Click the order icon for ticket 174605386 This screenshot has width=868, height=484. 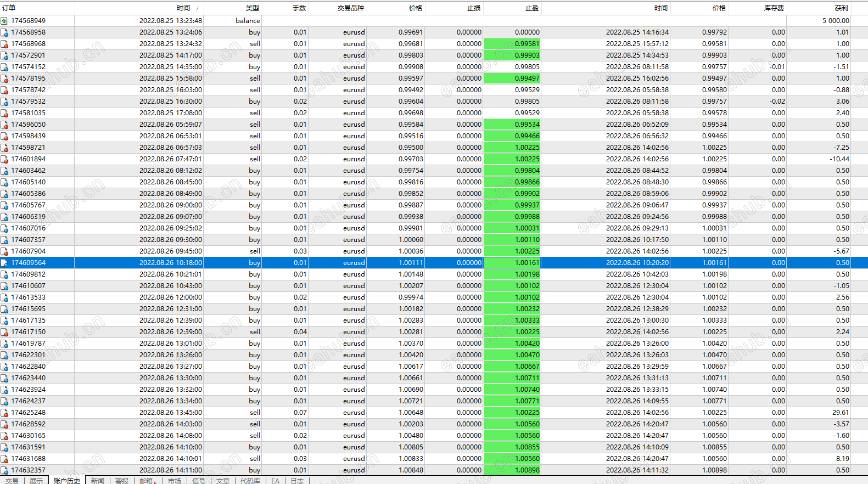[x=4, y=194]
